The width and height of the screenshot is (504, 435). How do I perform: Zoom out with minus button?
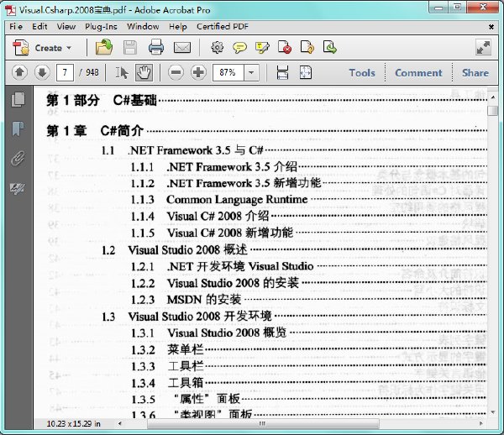(176, 72)
